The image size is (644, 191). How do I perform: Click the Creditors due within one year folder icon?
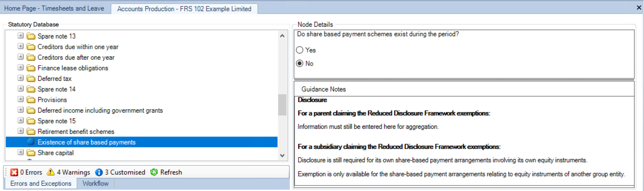coord(31,47)
